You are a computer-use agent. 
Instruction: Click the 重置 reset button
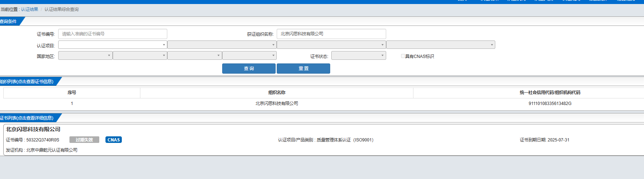click(303, 69)
